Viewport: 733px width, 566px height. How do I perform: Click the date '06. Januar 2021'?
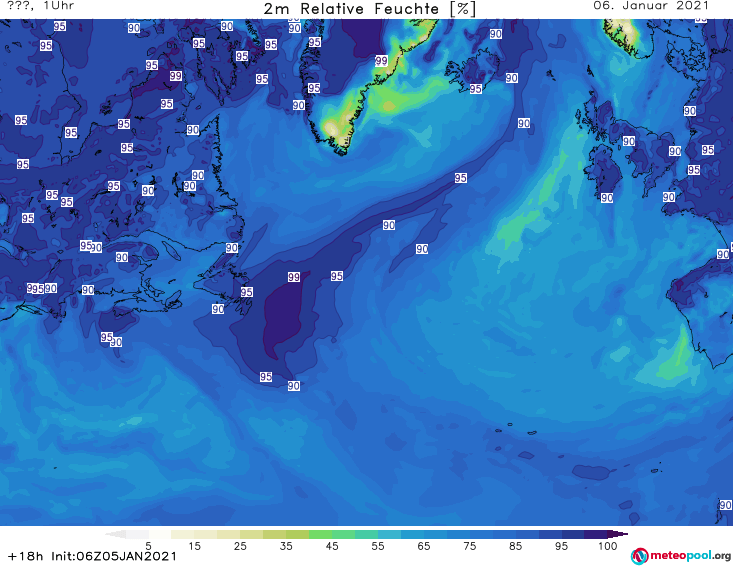click(651, 6)
